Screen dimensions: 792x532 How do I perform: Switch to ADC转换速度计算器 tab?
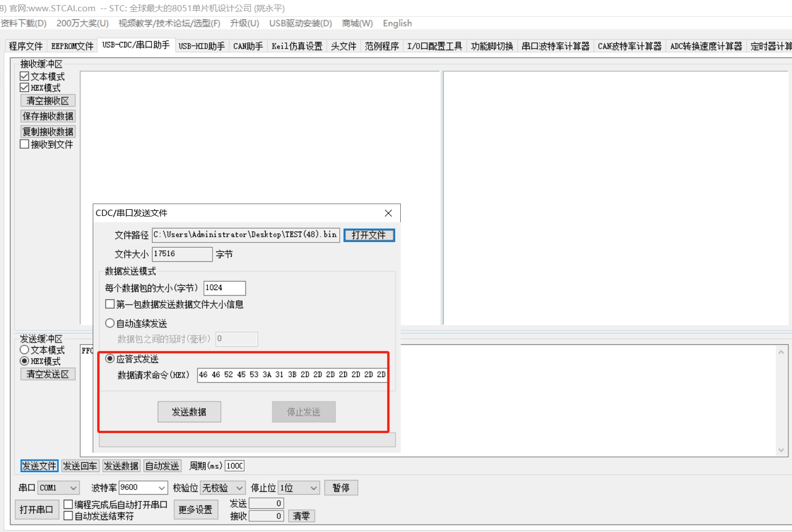click(706, 46)
